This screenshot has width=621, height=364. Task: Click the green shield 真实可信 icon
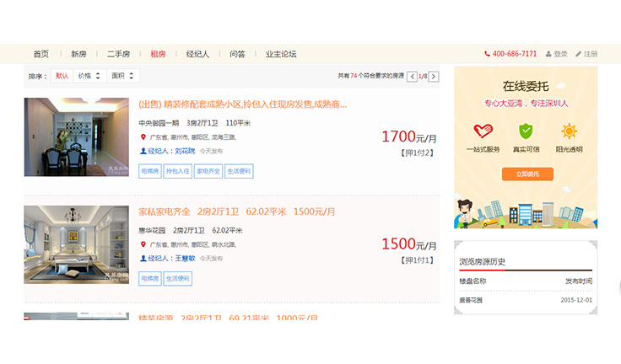pos(526,131)
